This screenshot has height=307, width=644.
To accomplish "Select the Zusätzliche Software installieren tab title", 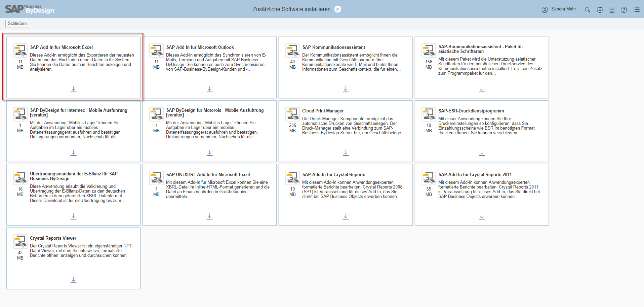I will point(292,9).
